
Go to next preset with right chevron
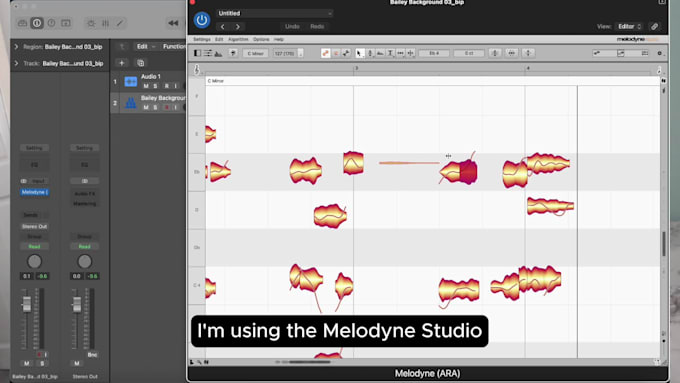[x=238, y=27]
